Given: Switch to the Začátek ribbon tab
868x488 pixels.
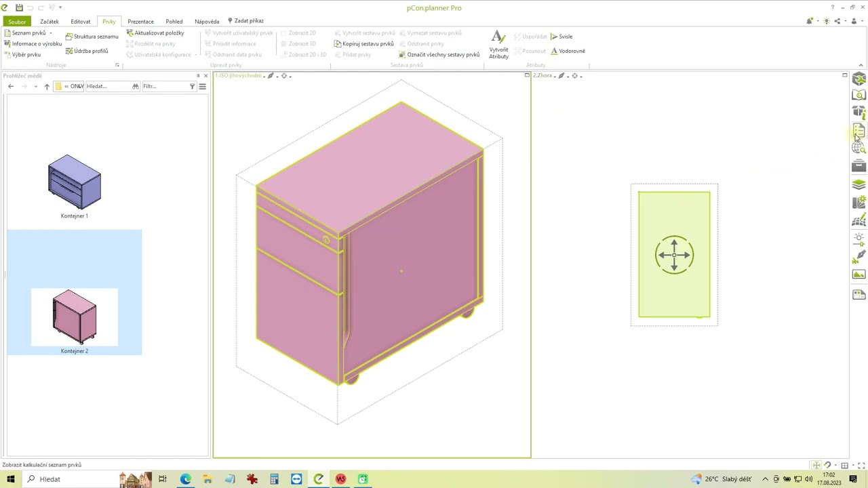Looking at the screenshot, I should click(49, 22).
